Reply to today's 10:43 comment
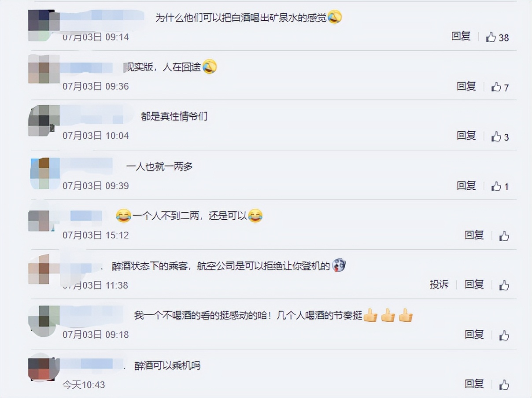Viewport: 532px width, 398px height. tap(474, 383)
